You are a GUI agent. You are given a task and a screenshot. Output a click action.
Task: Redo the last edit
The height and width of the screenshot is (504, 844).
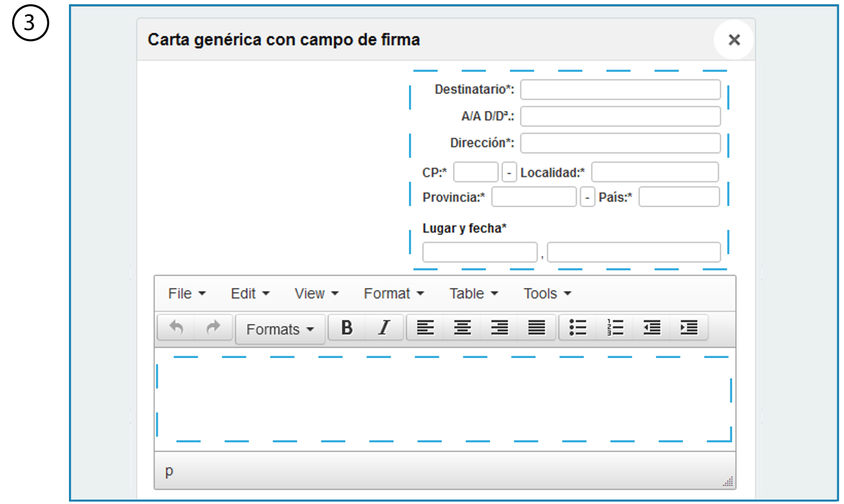[x=213, y=328]
